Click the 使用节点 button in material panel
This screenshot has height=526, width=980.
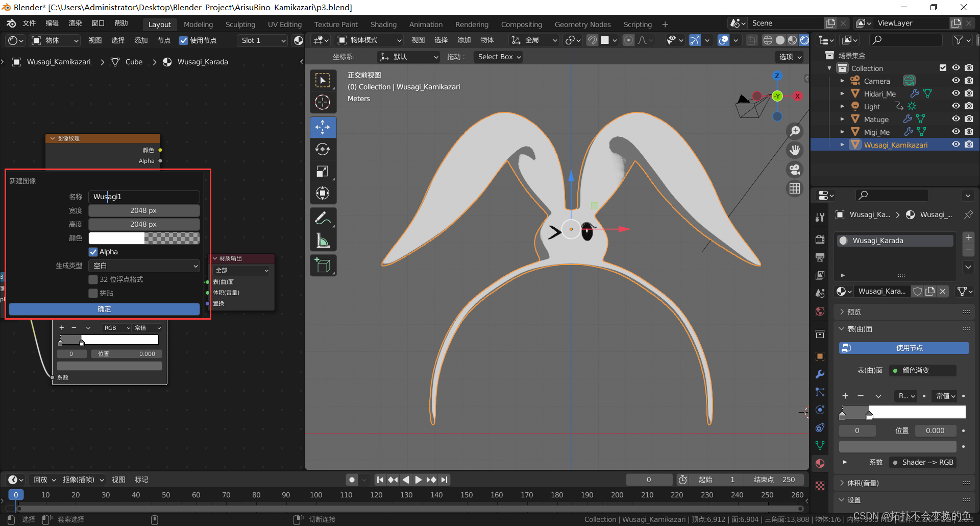[903, 348]
